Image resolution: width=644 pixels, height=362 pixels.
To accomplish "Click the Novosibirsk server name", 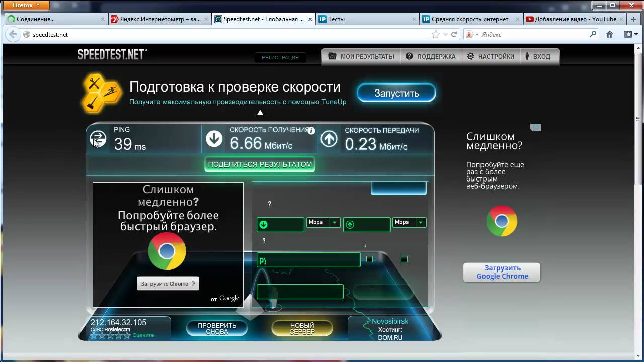I will [390, 321].
